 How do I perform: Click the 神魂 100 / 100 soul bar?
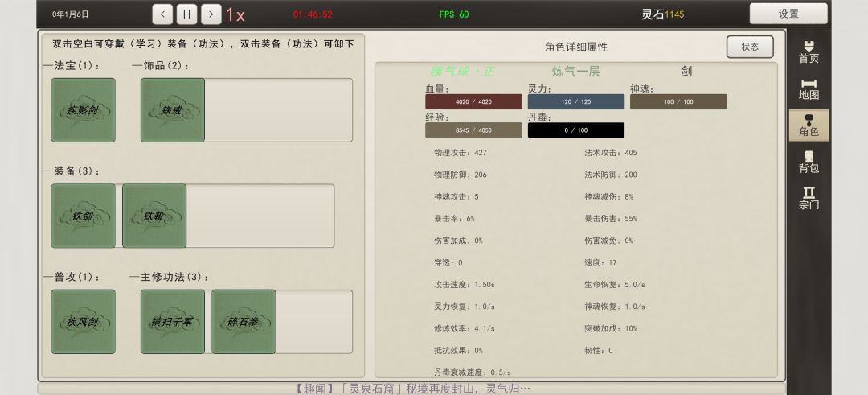pos(678,102)
